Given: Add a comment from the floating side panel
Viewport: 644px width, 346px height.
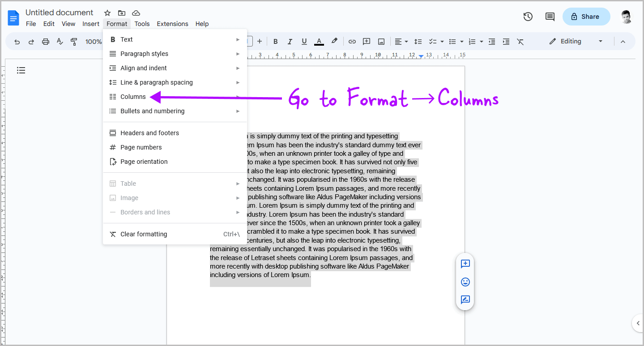Looking at the screenshot, I should [x=465, y=264].
